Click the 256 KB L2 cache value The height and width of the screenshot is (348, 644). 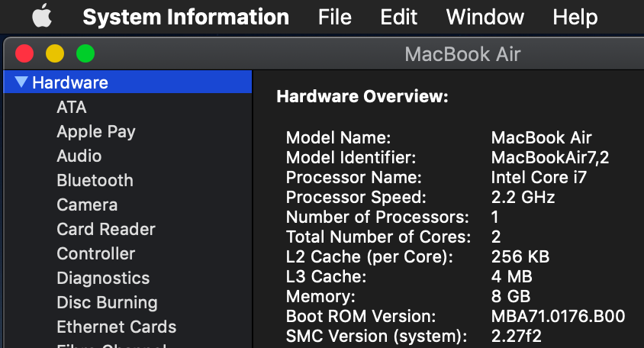(x=520, y=256)
